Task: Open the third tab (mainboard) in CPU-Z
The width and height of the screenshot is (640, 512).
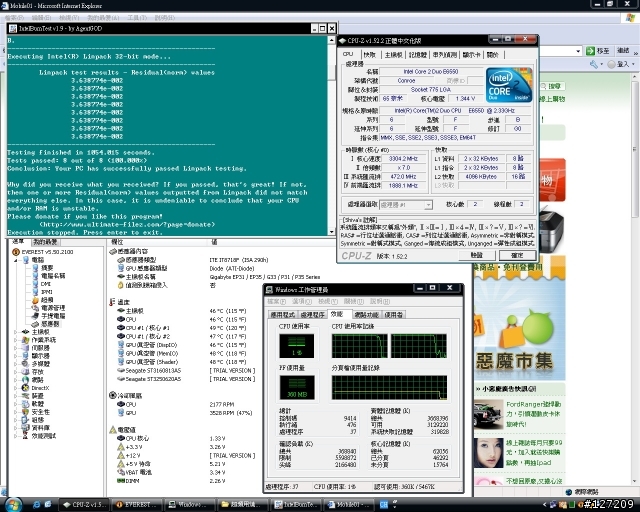Action: (x=393, y=55)
